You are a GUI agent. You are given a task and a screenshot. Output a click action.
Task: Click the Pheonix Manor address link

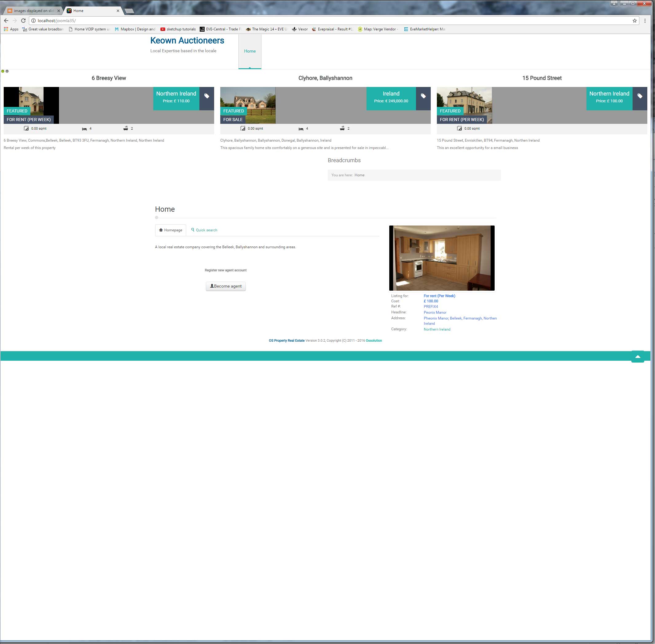(x=460, y=321)
